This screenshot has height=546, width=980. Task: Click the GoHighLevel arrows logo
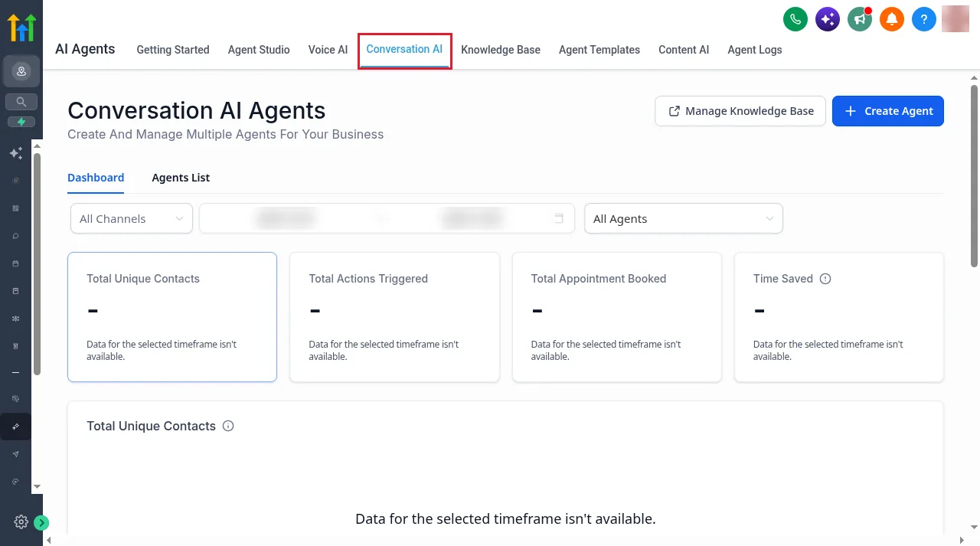21,28
